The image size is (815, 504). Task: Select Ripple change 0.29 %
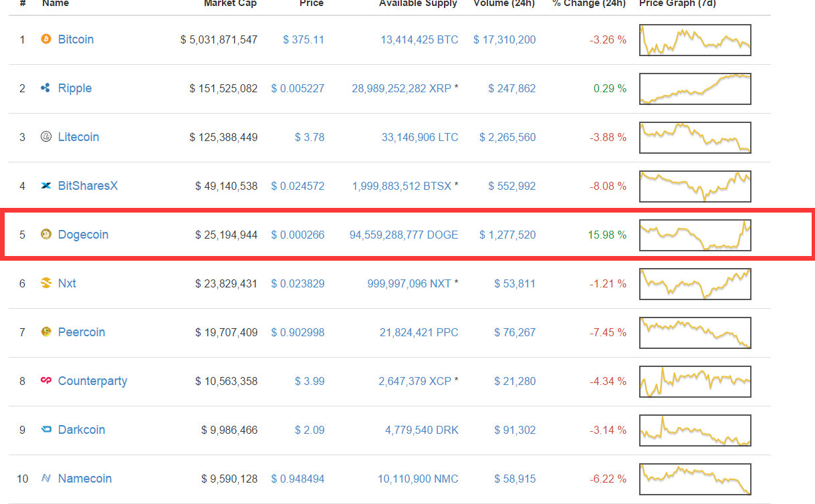pos(610,88)
